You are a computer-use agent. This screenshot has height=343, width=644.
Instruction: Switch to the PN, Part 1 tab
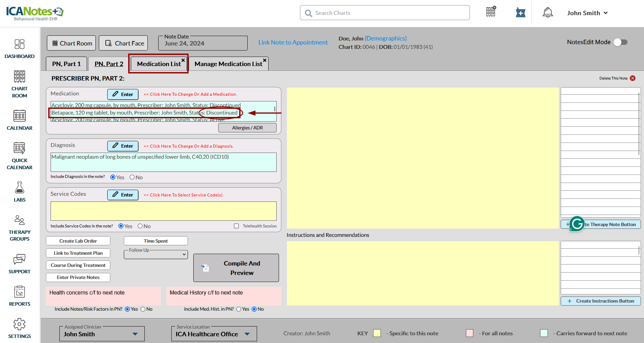click(x=66, y=64)
